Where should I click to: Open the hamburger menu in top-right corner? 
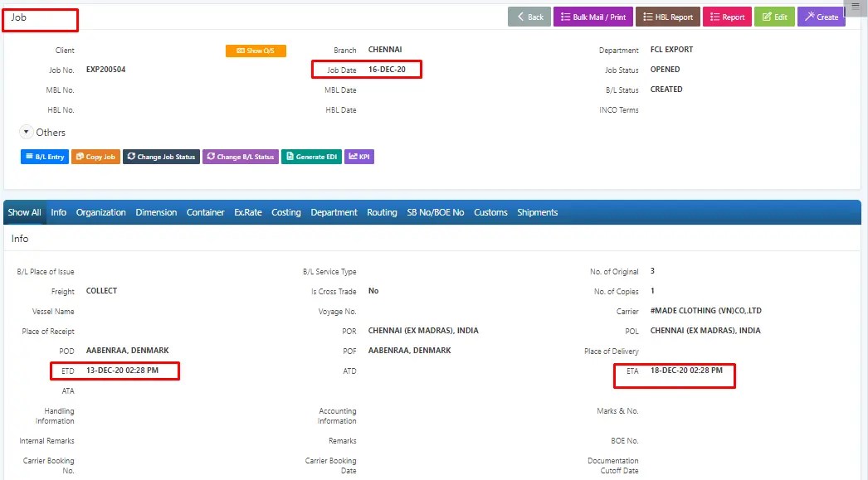tap(855, 7)
